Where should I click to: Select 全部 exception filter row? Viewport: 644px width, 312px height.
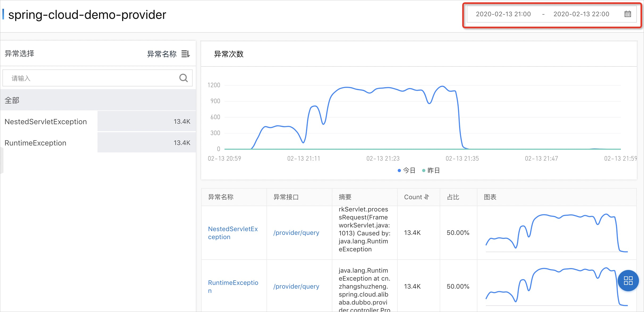tap(98, 100)
